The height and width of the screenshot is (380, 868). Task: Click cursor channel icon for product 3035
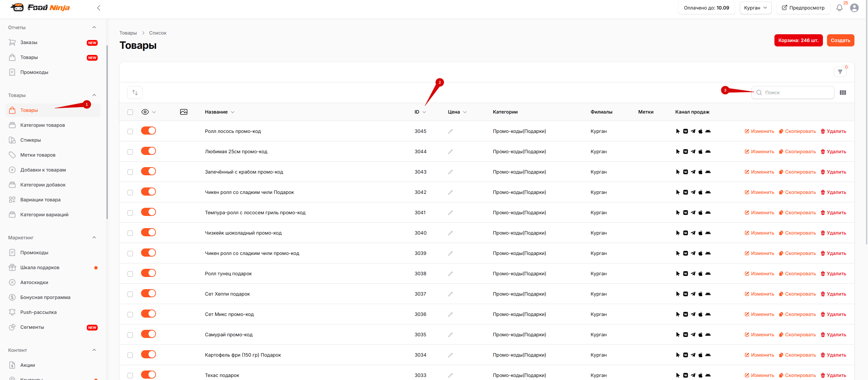[678, 335]
